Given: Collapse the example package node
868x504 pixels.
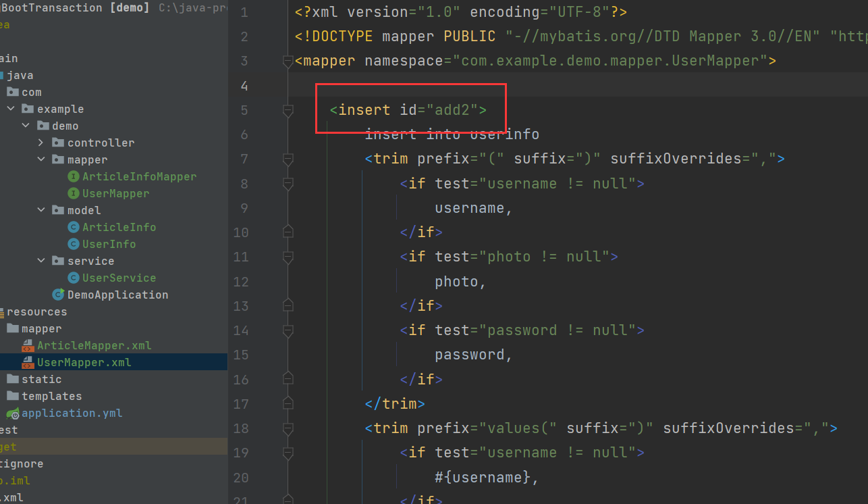Looking at the screenshot, I should coord(11,109).
